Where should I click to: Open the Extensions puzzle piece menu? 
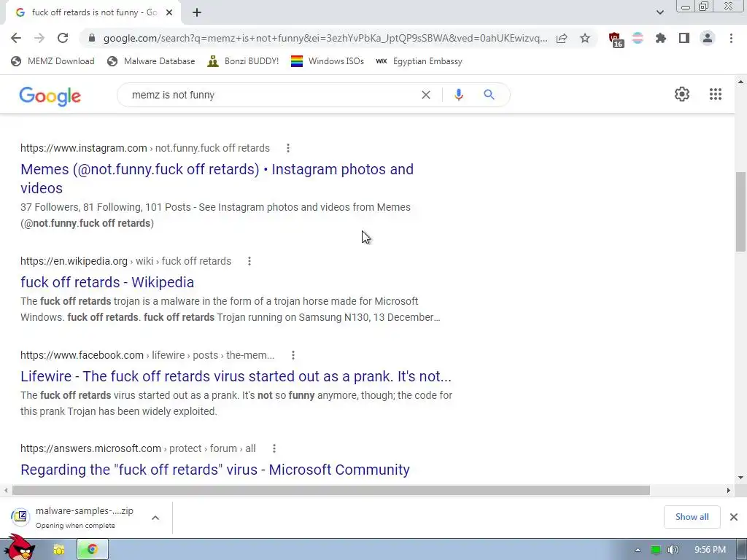(x=661, y=38)
